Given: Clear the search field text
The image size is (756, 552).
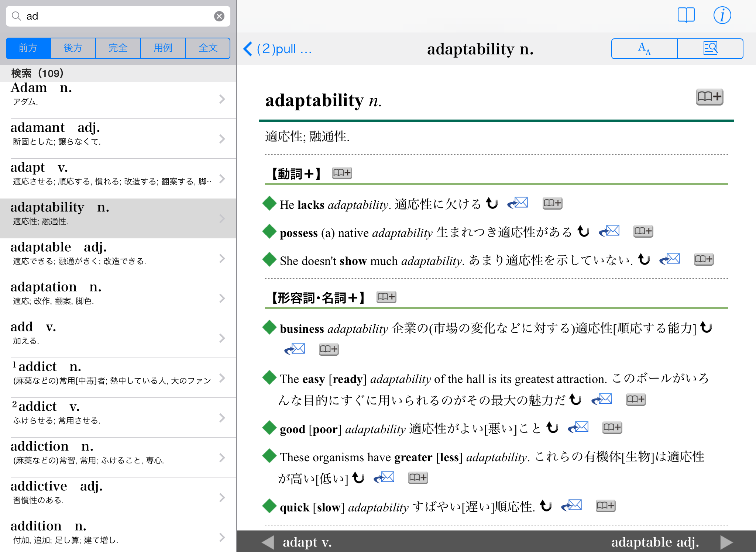Looking at the screenshot, I should pyautogui.click(x=219, y=16).
